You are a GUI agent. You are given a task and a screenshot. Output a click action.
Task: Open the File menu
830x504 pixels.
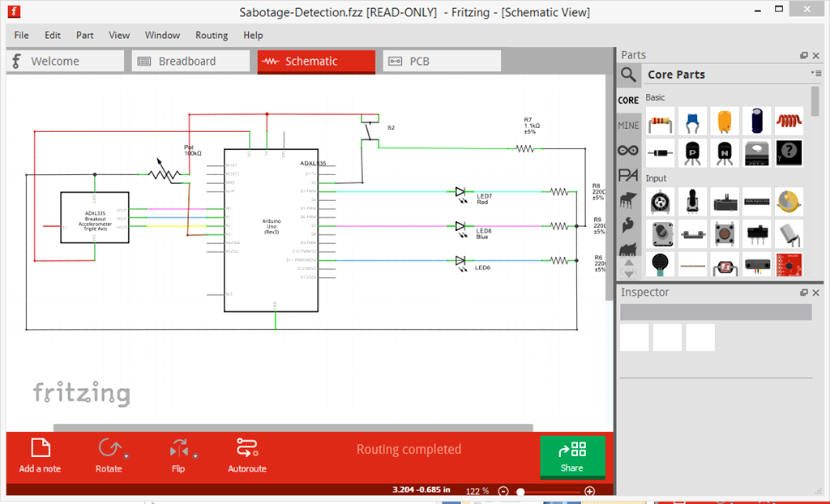pos(21,35)
